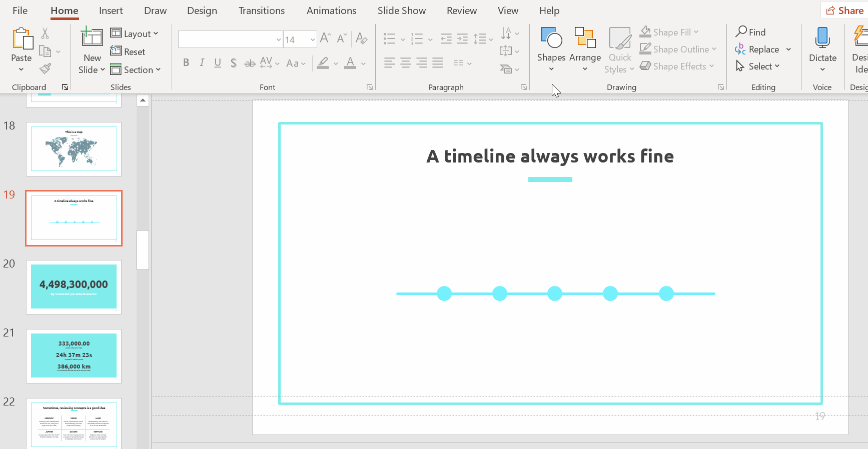Click the Paste clipboard icon
Image resolution: width=868 pixels, height=449 pixels.
(22, 39)
